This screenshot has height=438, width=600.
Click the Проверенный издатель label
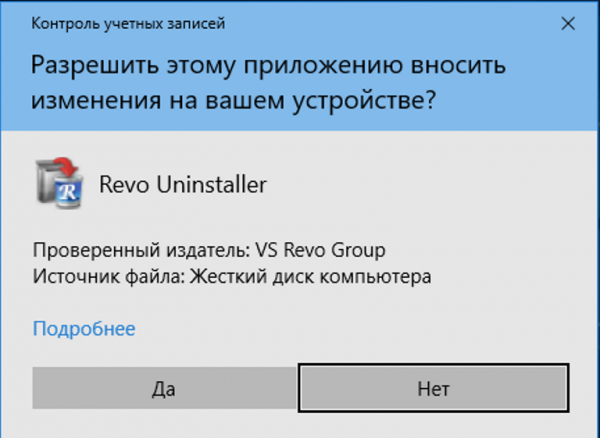[x=142, y=251]
